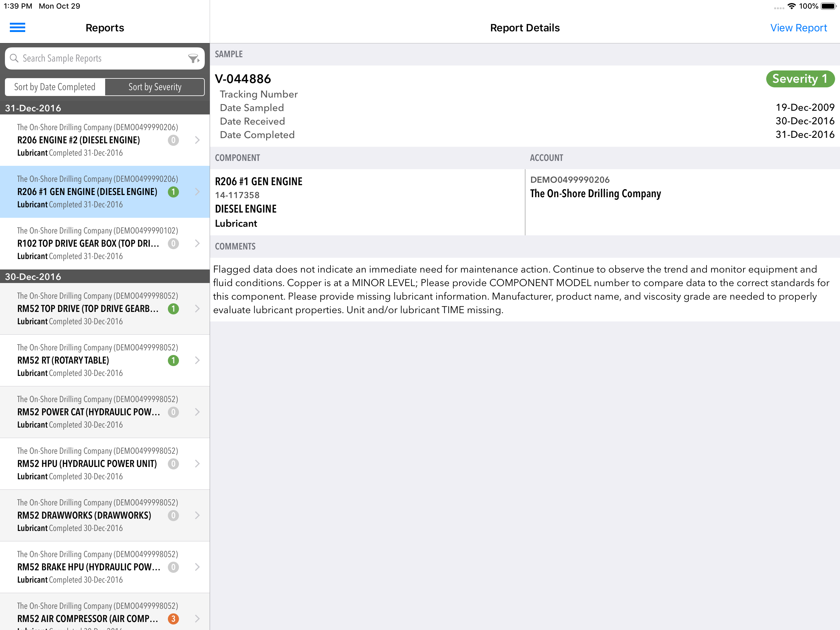
Task: Select Date Completed value 31-Dec-2016
Action: pyautogui.click(x=805, y=134)
